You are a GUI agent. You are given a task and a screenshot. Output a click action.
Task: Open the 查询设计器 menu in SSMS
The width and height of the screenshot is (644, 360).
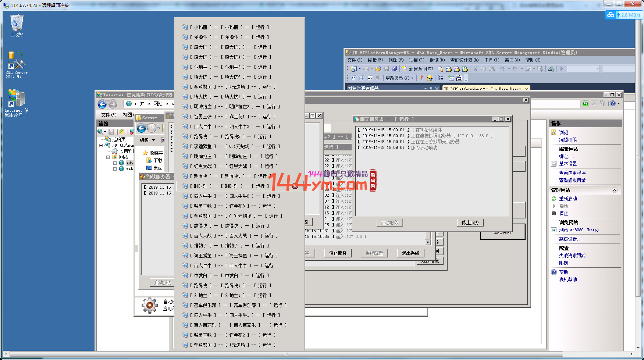[x=464, y=60]
